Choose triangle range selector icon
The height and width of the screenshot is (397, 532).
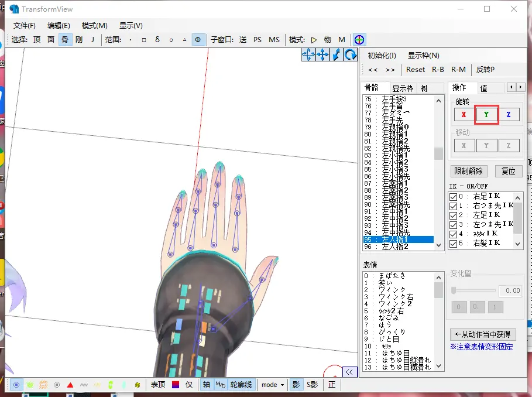point(184,40)
